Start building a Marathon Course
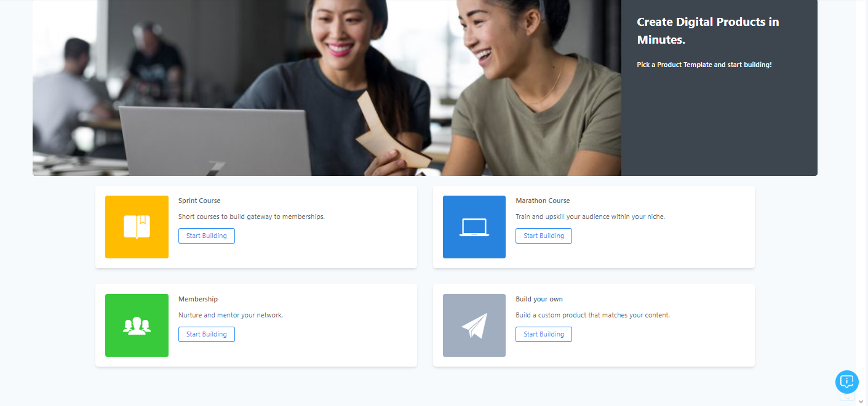 pos(544,236)
